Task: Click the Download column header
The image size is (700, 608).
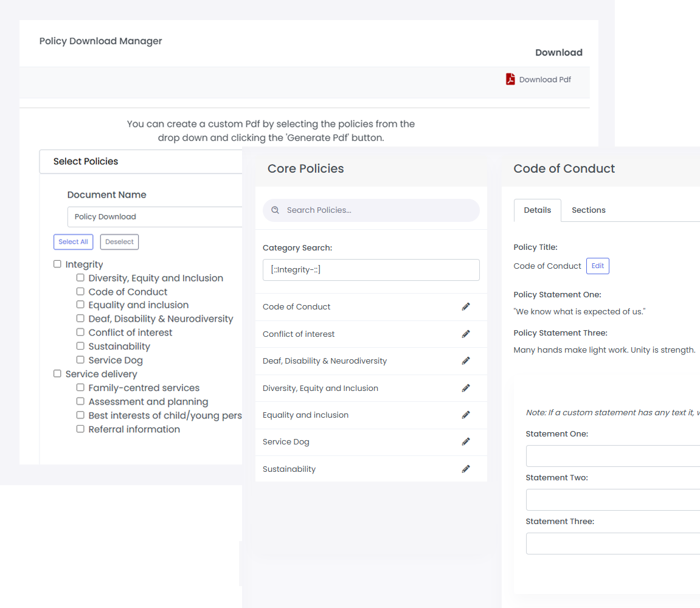Action: pos(558,53)
